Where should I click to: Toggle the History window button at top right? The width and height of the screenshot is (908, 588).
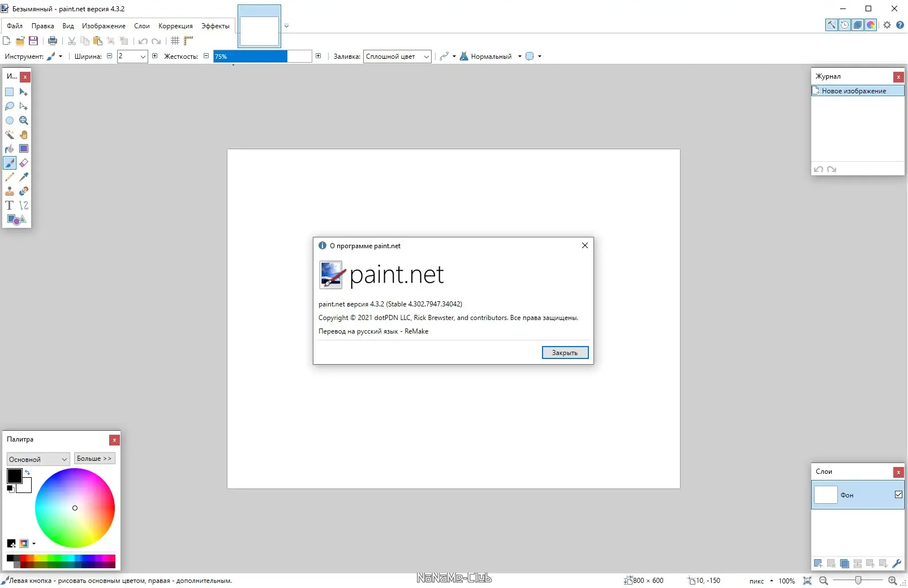845,25
